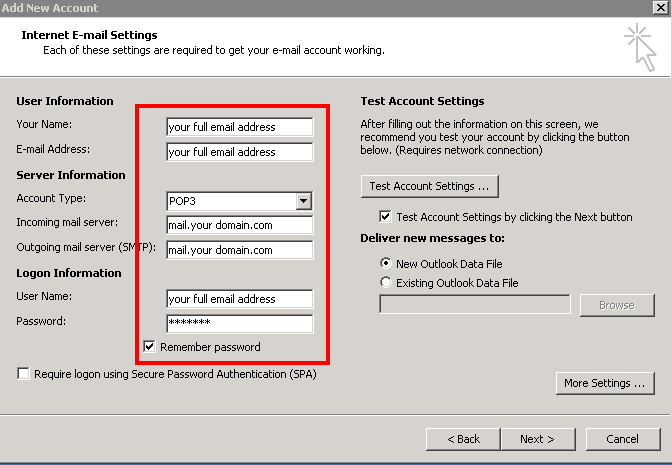Go back with the Back button
The image size is (672, 465).
[463, 439]
